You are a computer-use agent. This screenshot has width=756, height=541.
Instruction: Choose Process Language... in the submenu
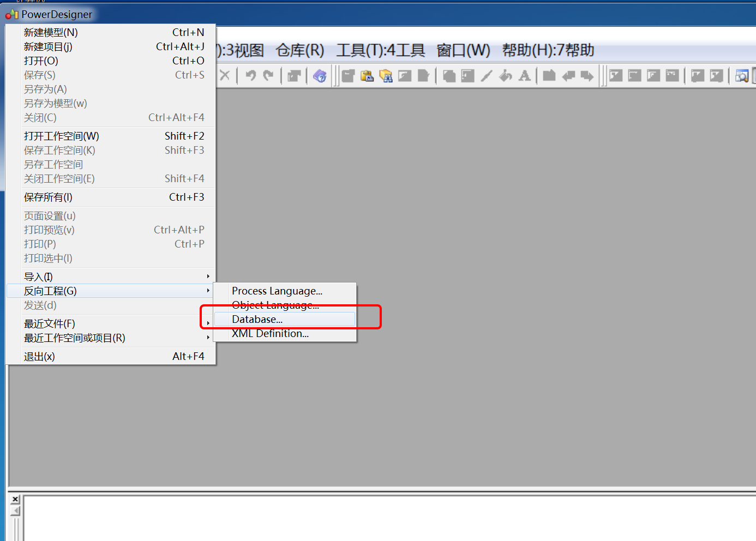pyautogui.click(x=276, y=291)
